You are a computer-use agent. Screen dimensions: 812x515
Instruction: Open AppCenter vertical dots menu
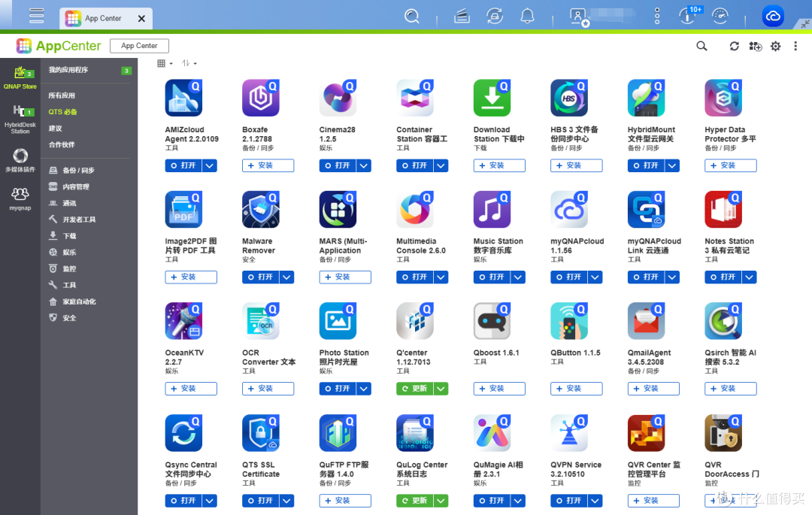795,46
